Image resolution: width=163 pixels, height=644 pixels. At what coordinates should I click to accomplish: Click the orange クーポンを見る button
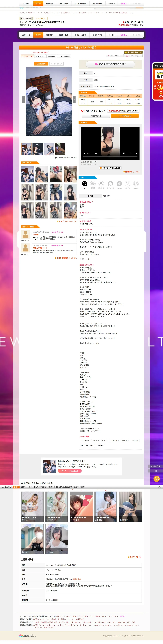coord(125,116)
